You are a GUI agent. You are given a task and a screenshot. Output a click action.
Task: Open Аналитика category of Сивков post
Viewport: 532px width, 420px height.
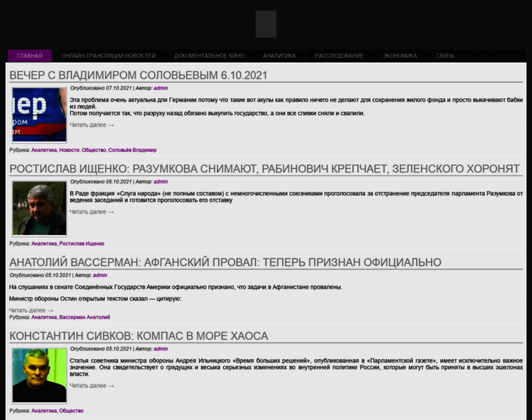tap(44, 410)
